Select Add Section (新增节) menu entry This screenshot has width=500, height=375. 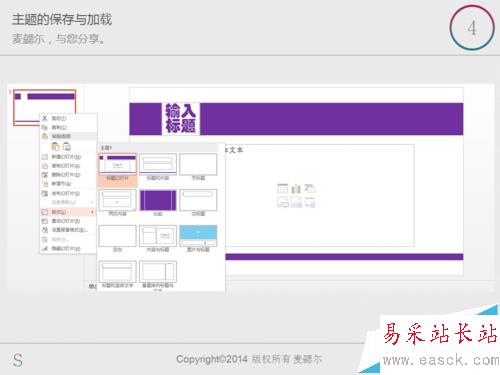tap(68, 184)
